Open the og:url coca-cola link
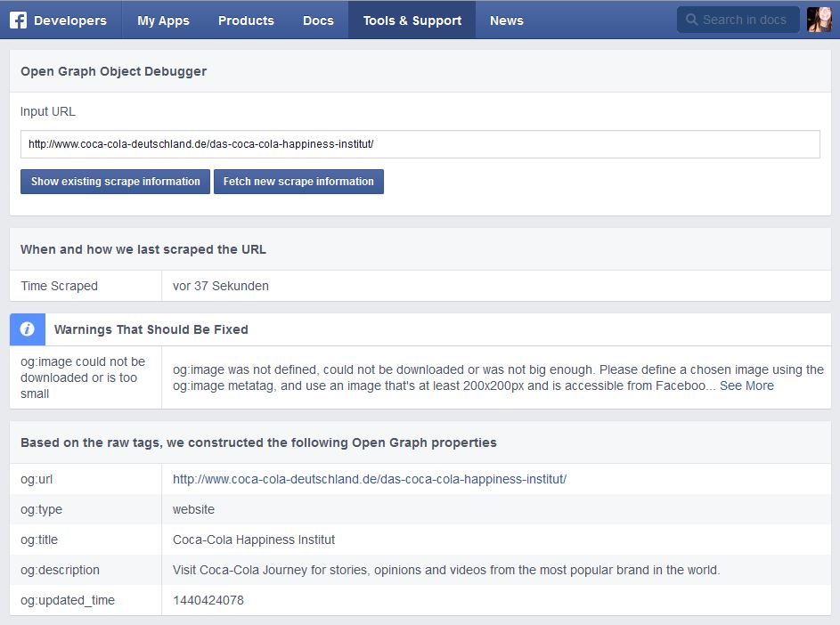Screen dimensions: 840x625 tap(370, 479)
